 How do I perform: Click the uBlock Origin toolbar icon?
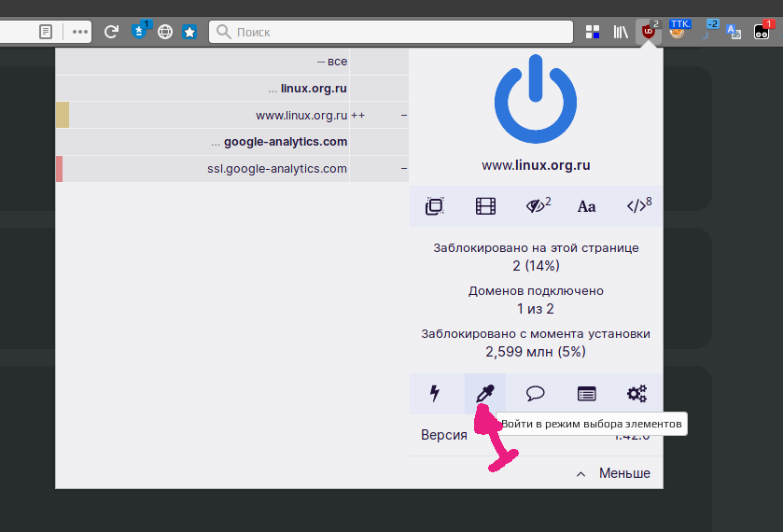tap(649, 32)
